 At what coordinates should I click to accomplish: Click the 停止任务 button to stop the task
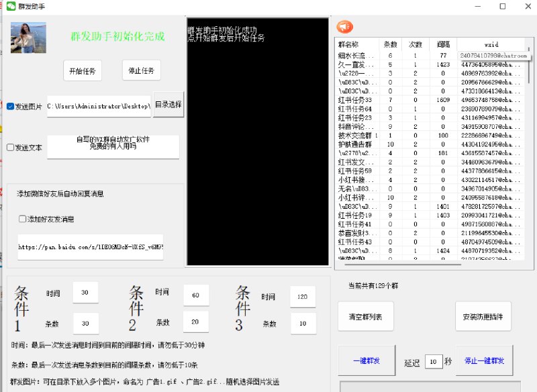pos(140,70)
